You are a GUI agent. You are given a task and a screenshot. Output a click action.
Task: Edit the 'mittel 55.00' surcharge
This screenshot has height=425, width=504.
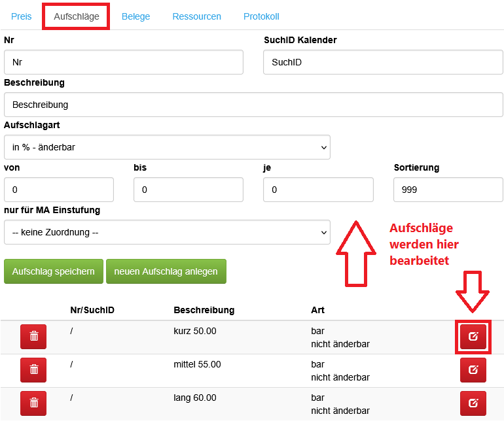pos(473,369)
